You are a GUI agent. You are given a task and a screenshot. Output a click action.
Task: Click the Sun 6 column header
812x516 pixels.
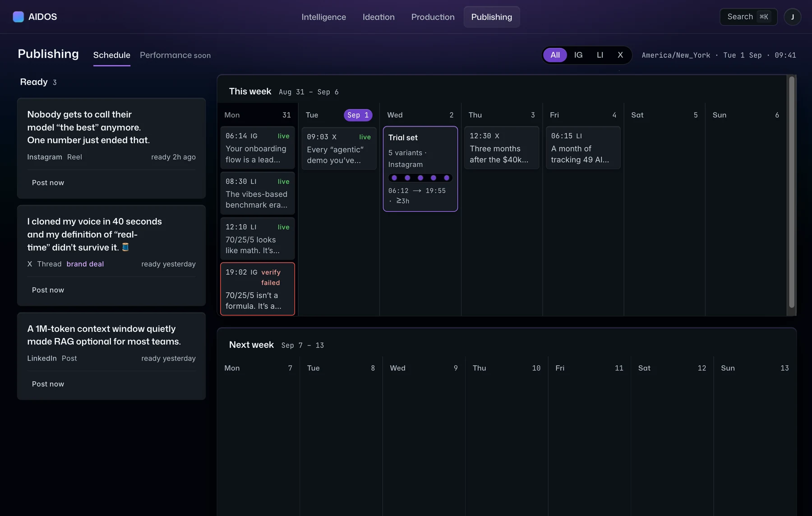(746, 115)
